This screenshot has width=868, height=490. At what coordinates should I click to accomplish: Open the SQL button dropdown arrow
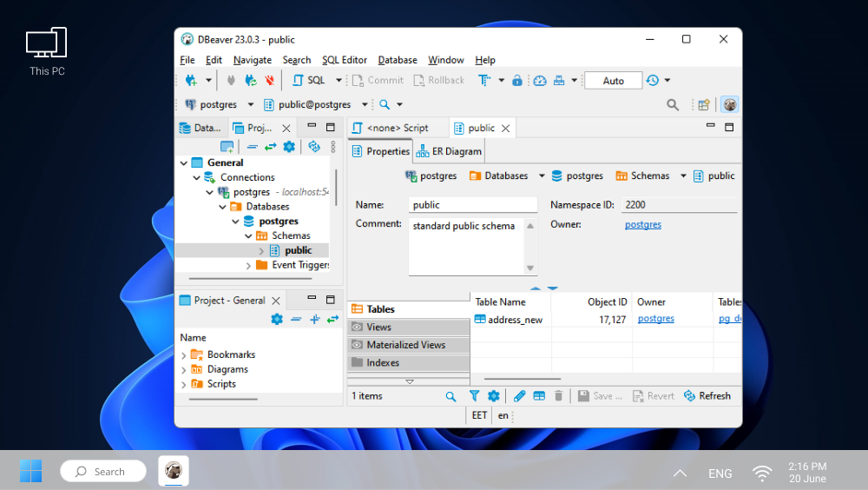point(339,81)
